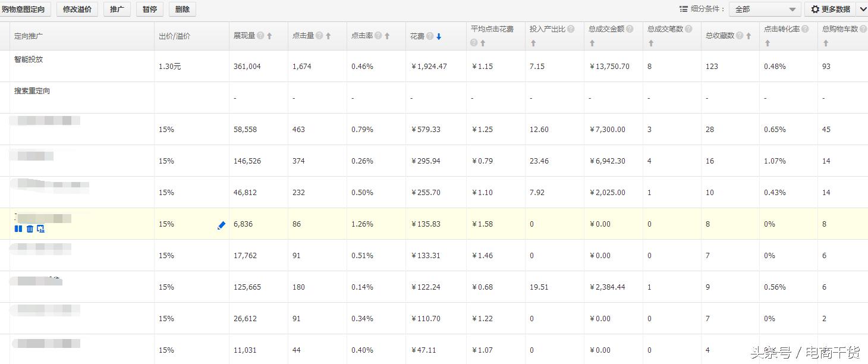Open help tooltip for 平均点击花费 column
Image resolution: width=868 pixels, height=364 pixels.
(x=474, y=43)
